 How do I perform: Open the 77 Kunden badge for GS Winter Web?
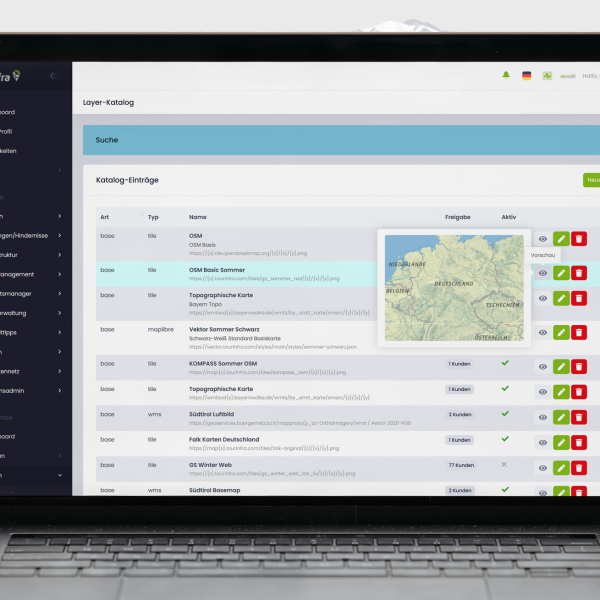(x=461, y=465)
